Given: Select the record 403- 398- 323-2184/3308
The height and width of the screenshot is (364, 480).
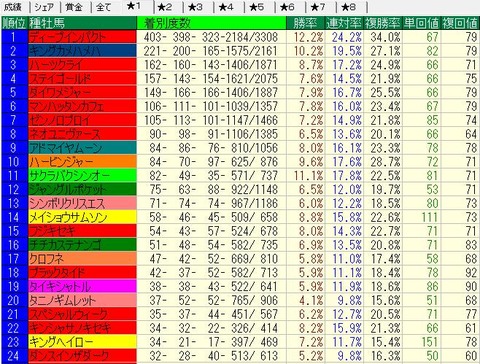Looking at the screenshot, I should point(212,37).
